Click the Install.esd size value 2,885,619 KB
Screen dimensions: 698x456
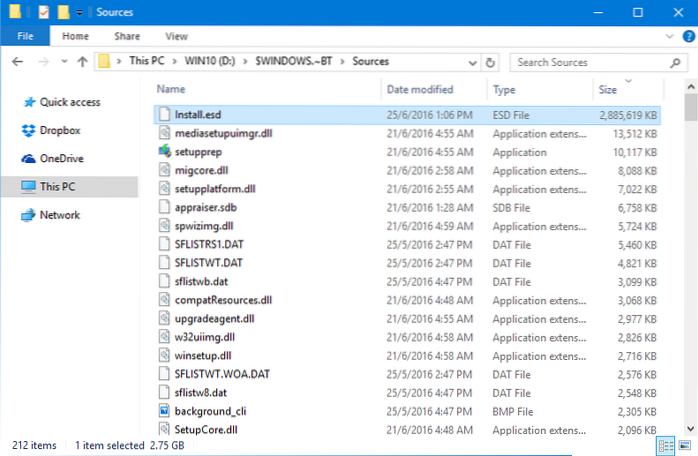click(628, 115)
